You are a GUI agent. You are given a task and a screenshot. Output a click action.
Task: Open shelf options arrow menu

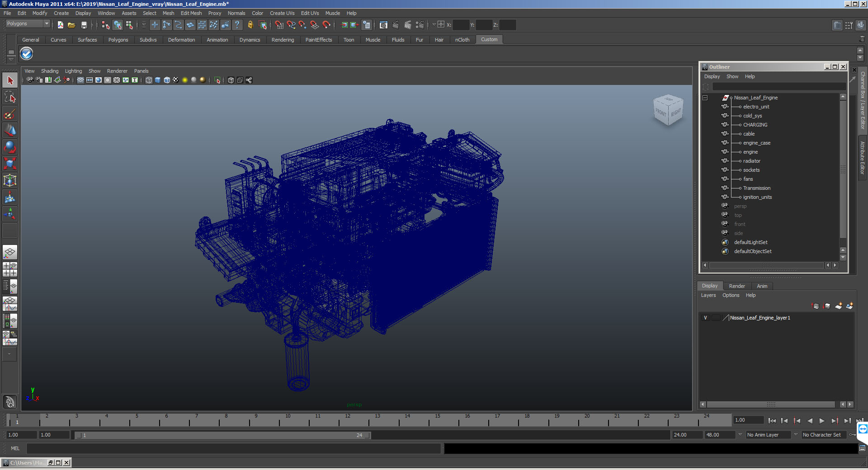coord(11,60)
